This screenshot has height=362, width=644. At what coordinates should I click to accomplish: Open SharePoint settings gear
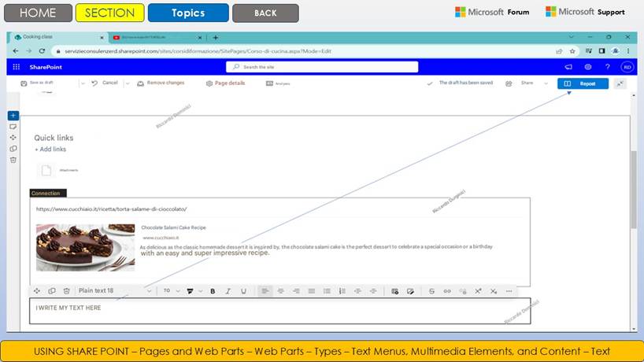[588, 67]
